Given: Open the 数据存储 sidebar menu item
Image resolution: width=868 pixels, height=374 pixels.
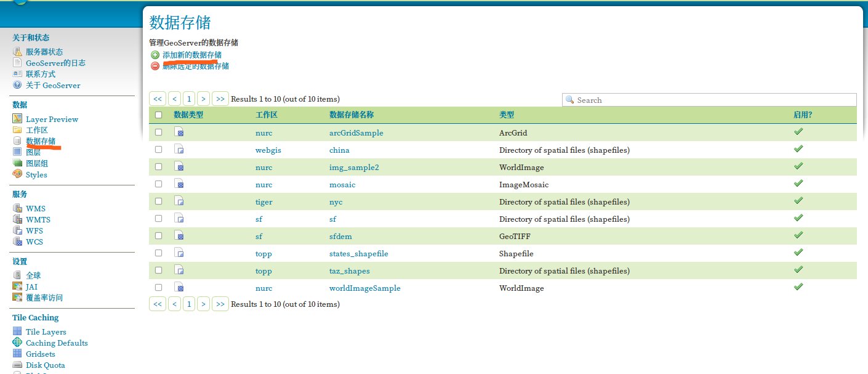Looking at the screenshot, I should coord(41,141).
